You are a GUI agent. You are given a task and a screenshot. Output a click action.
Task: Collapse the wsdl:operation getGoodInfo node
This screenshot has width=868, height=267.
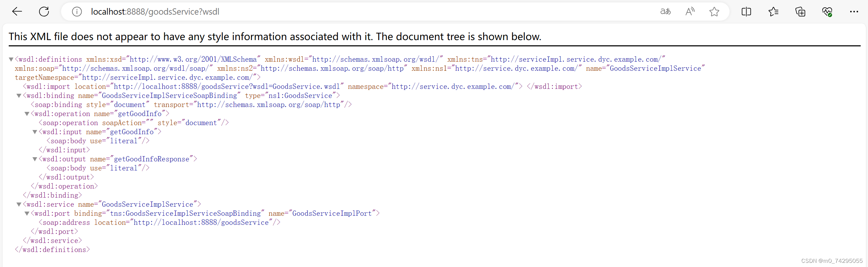tap(27, 114)
